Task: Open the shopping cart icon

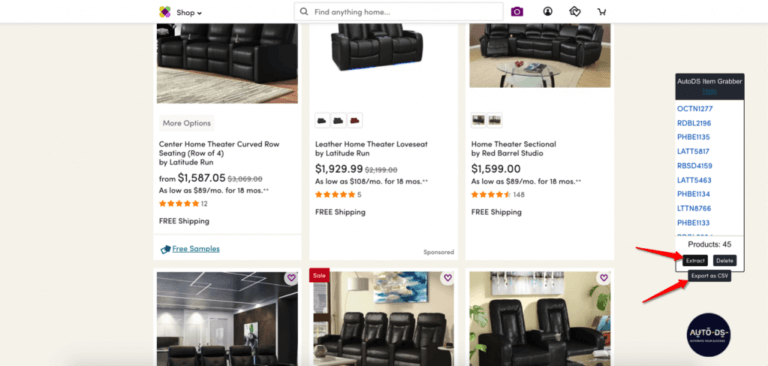Action: [601, 12]
